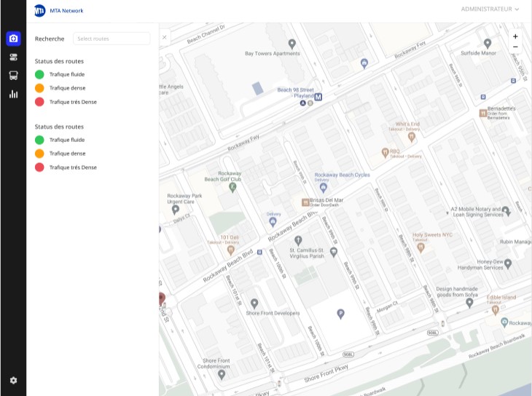
Task: Click the Rockaway Beach Golf Club marker
Action: pyautogui.click(x=232, y=187)
